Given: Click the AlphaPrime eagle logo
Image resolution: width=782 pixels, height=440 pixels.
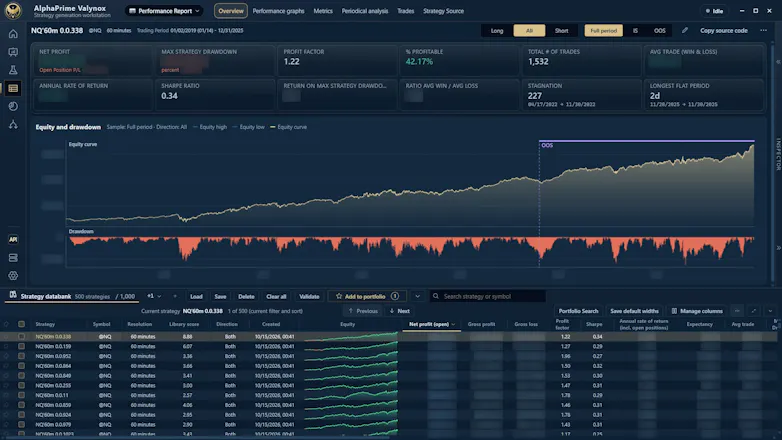Looking at the screenshot, I should pos(13,10).
